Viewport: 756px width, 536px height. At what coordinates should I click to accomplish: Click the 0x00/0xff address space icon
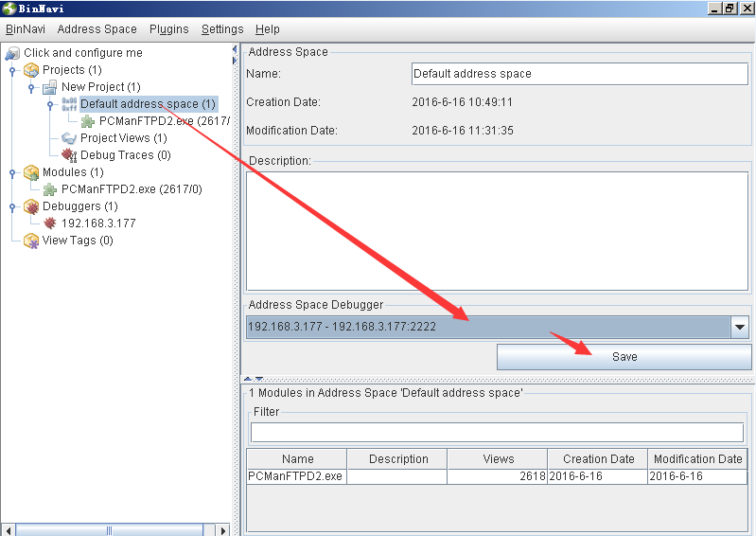click(x=69, y=104)
